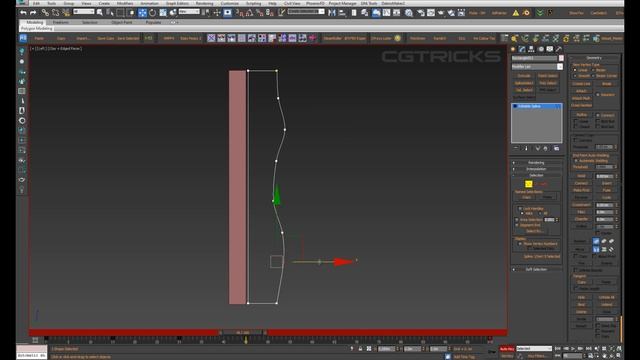Click the Redo arrow icon

(x=33, y=13)
